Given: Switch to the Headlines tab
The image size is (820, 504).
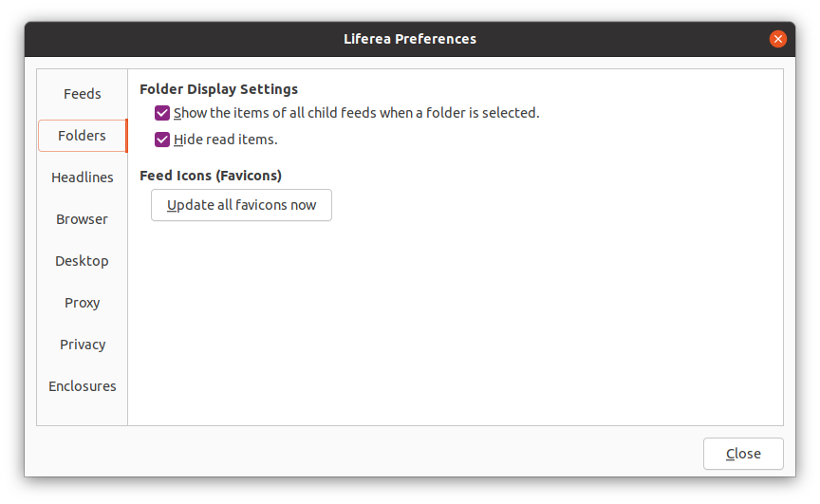Looking at the screenshot, I should (83, 177).
